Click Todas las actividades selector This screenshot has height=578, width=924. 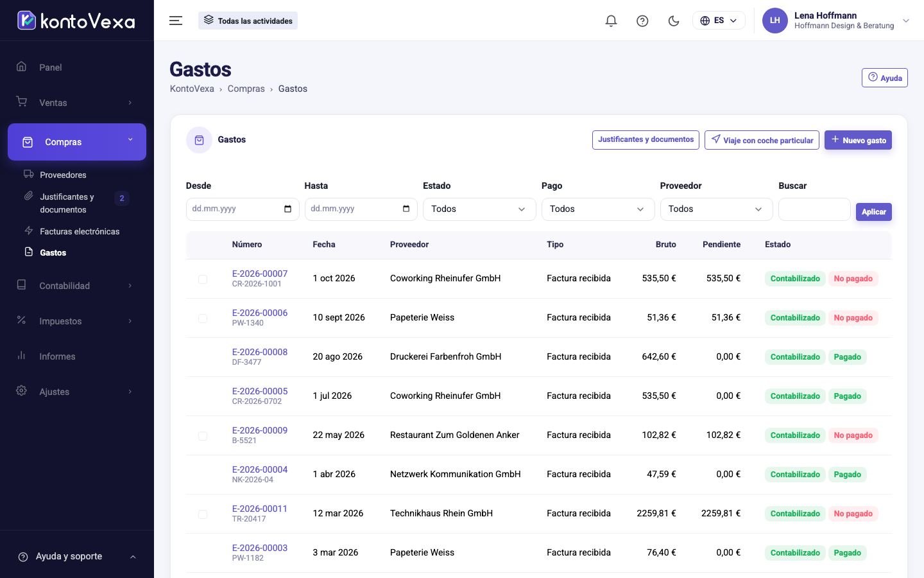coord(248,21)
